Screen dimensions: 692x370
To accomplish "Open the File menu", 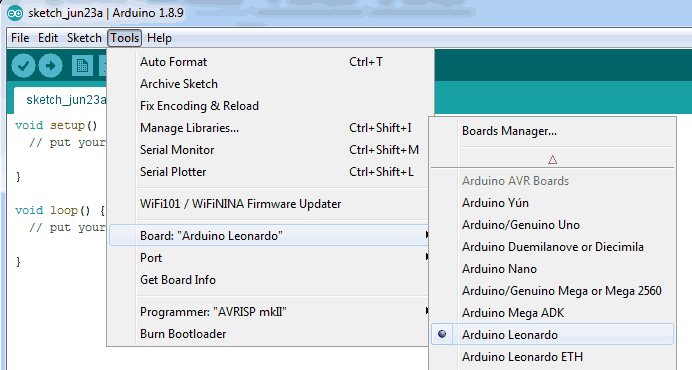I will tap(20, 38).
